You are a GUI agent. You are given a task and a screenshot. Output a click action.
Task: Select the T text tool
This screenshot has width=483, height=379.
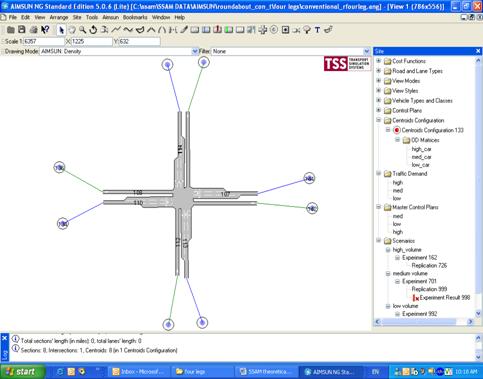click(317, 30)
